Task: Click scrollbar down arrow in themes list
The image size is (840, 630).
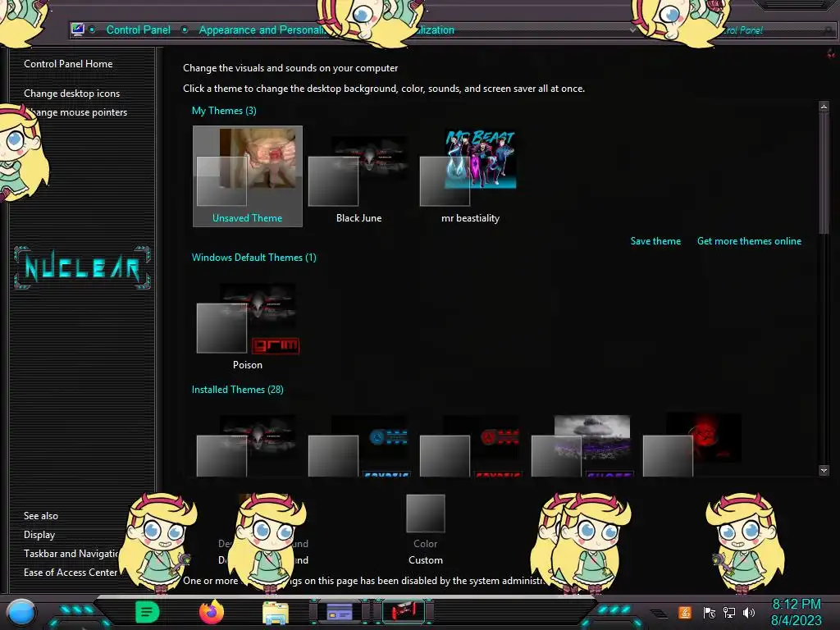Action: click(x=824, y=470)
